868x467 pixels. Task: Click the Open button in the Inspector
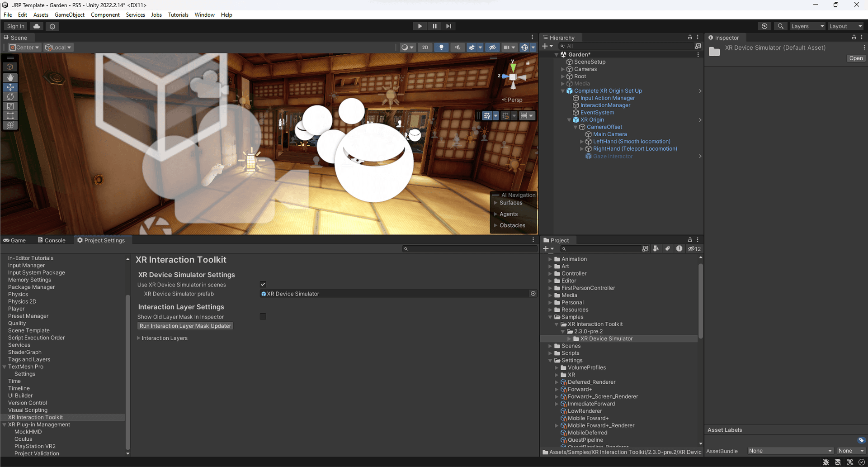tap(855, 58)
